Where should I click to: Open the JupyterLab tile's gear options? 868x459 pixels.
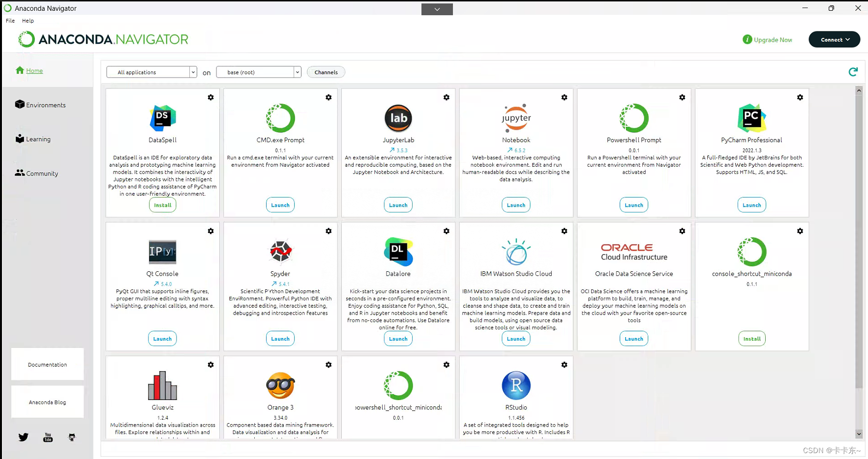(x=447, y=97)
